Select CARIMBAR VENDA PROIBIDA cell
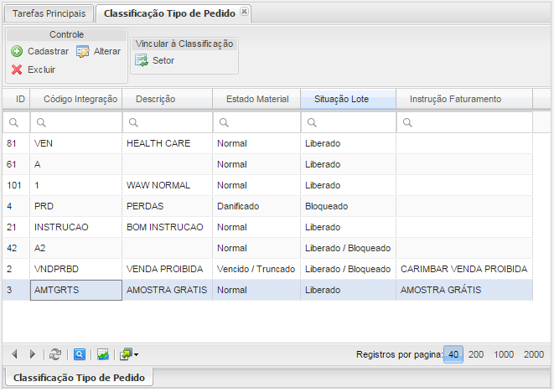This screenshot has height=392, width=554. (x=464, y=269)
